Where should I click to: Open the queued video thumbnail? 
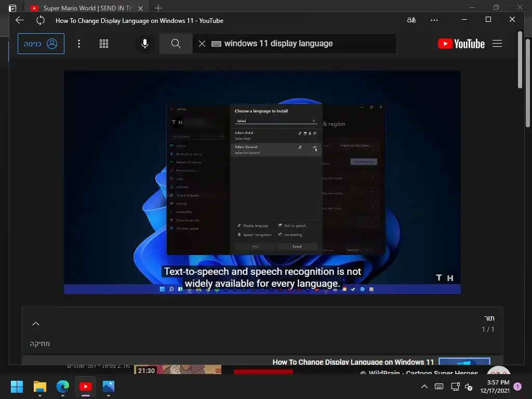tap(464, 362)
